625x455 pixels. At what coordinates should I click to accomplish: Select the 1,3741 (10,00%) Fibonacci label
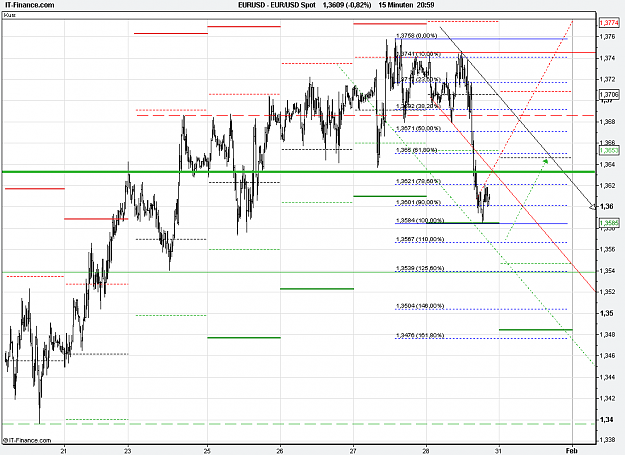[420, 54]
